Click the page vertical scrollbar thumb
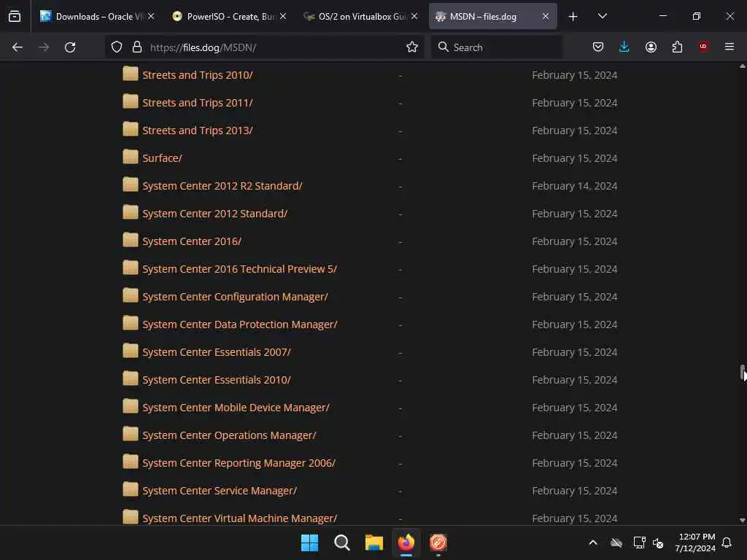747x560 pixels. tap(742, 373)
